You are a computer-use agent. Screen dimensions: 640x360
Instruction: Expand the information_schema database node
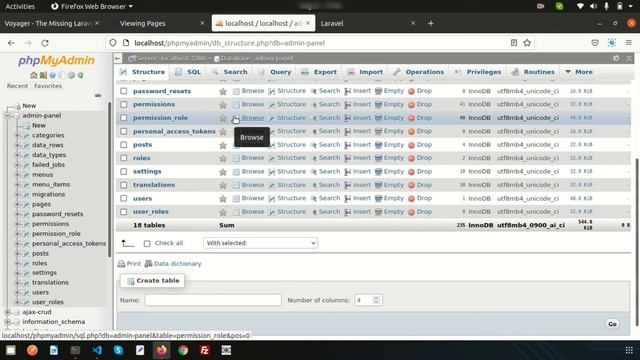[x=7, y=322]
